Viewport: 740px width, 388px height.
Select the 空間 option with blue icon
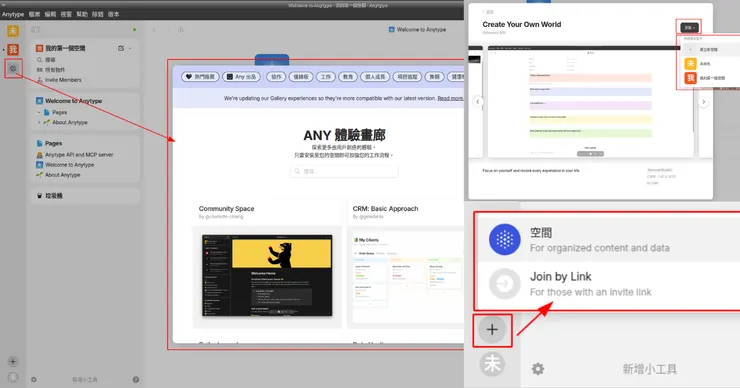(609, 239)
